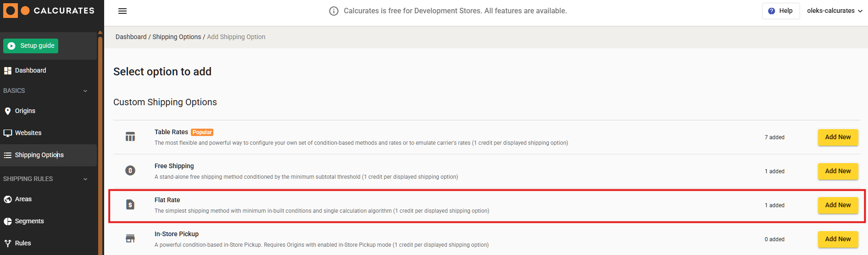Open Segments in the sidebar
Screen dimensions: 868x255
(29, 221)
